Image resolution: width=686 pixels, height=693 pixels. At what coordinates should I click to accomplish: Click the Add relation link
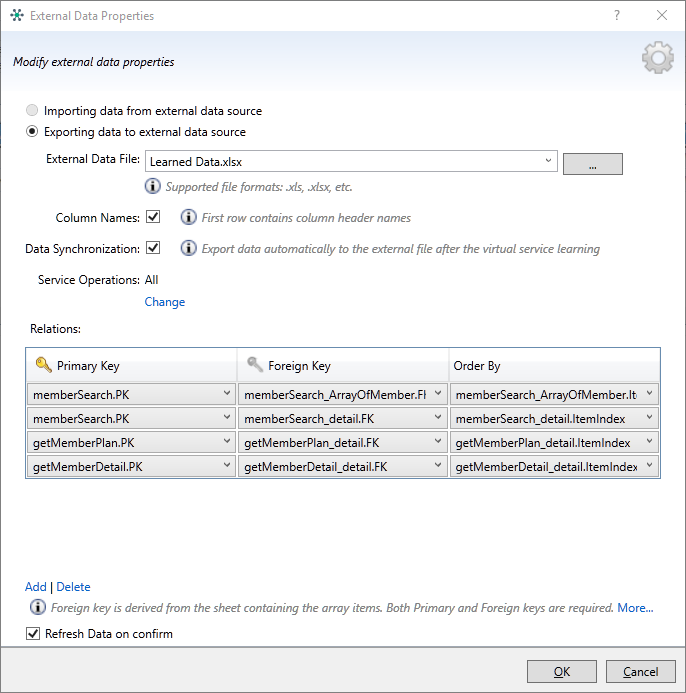tap(35, 587)
